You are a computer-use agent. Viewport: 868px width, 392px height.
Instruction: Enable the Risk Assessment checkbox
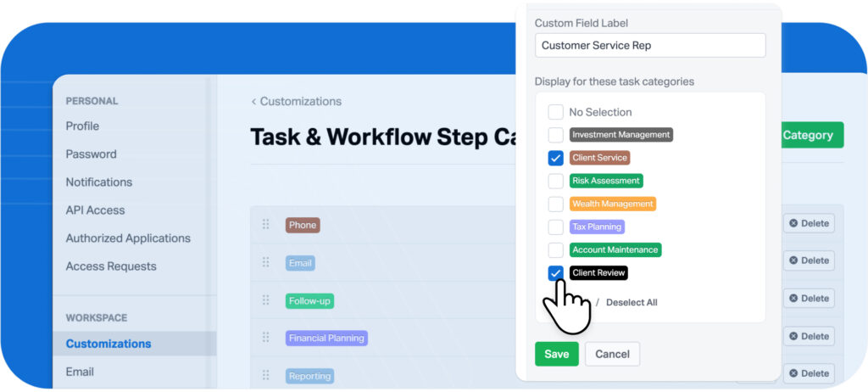[555, 181]
